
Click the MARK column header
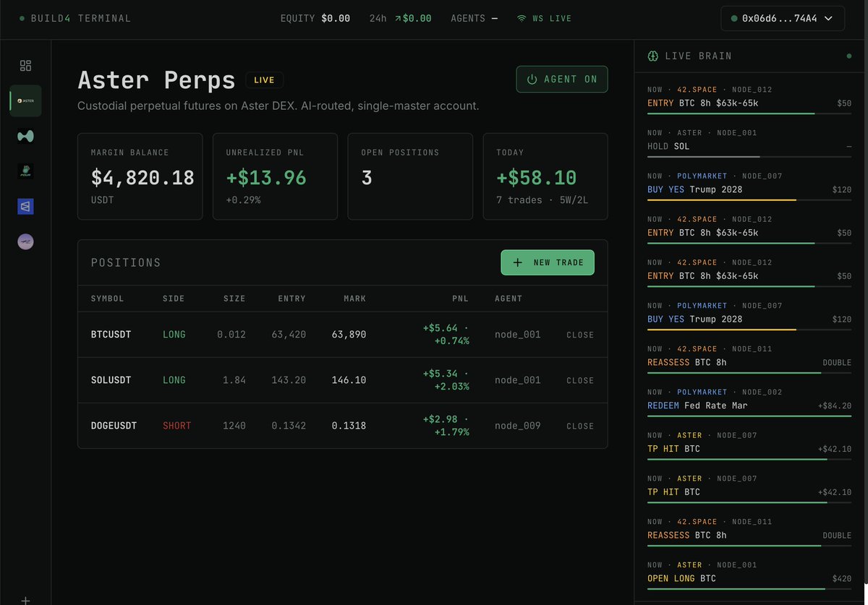tap(354, 299)
